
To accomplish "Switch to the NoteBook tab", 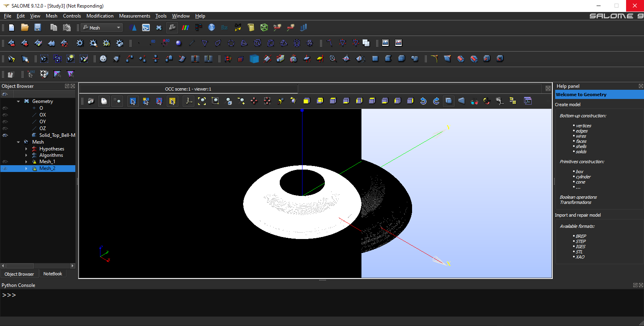I will 53,274.
